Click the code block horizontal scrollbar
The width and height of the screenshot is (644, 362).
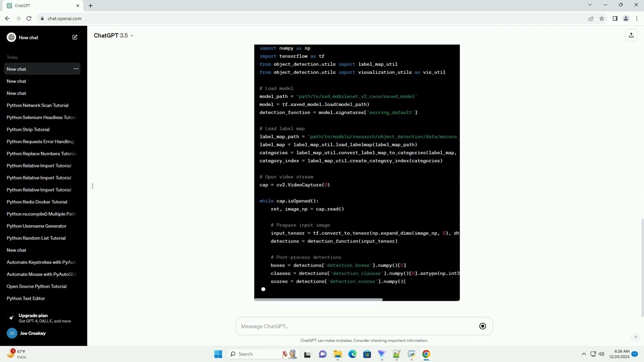point(318,299)
